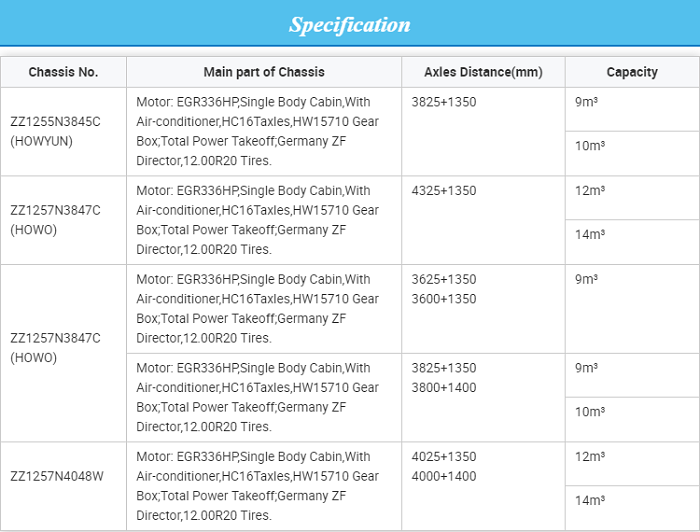Click the ZZ1257N4048W chassis number cell
Screen dimensions: 700x532
pos(56,476)
